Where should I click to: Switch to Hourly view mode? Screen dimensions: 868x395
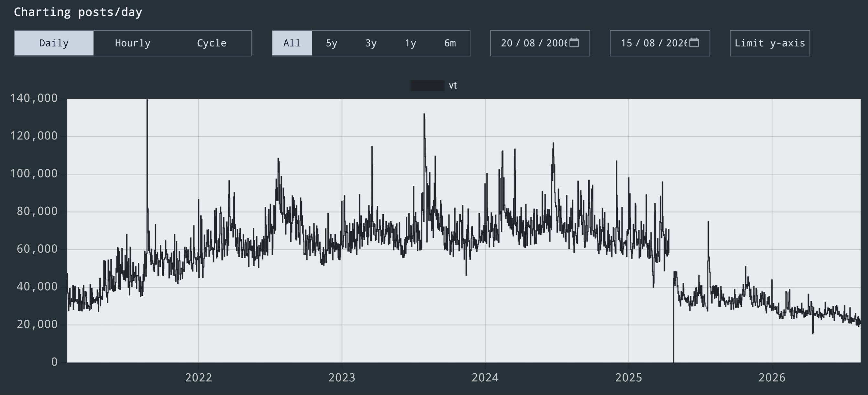tap(133, 43)
